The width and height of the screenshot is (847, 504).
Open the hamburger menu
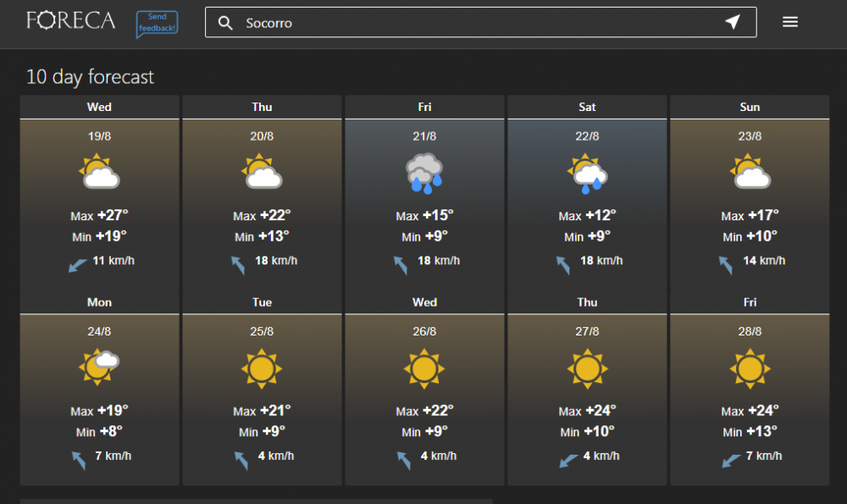pyautogui.click(x=789, y=23)
